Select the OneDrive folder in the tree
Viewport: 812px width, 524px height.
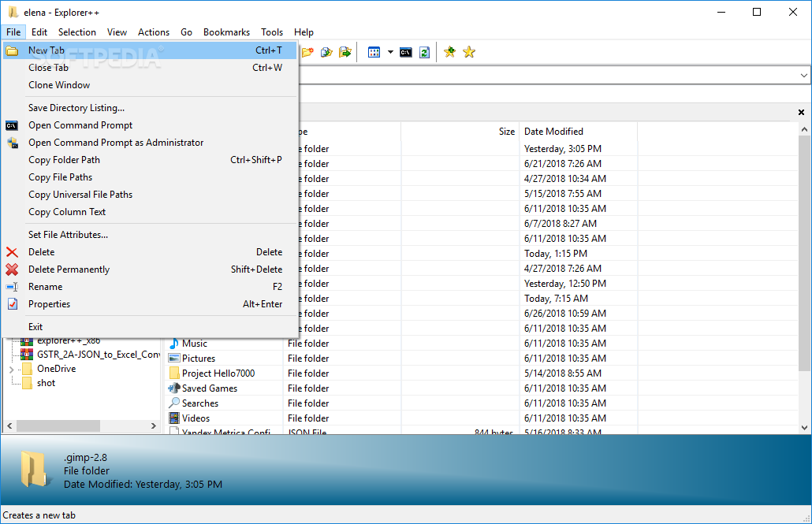click(57, 369)
